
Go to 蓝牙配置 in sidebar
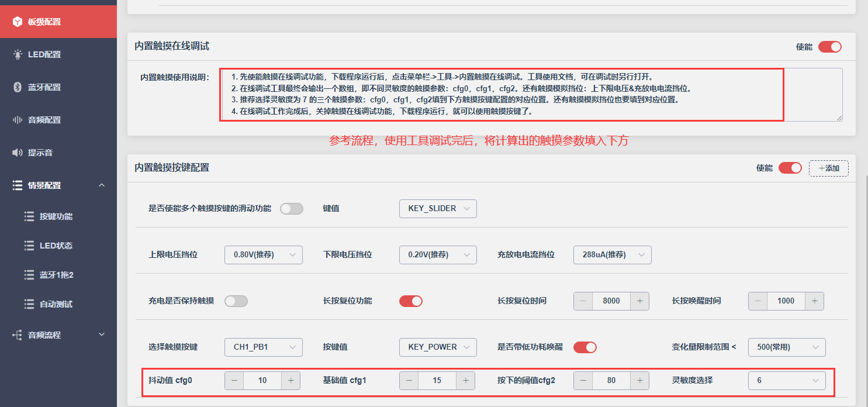coord(58,87)
